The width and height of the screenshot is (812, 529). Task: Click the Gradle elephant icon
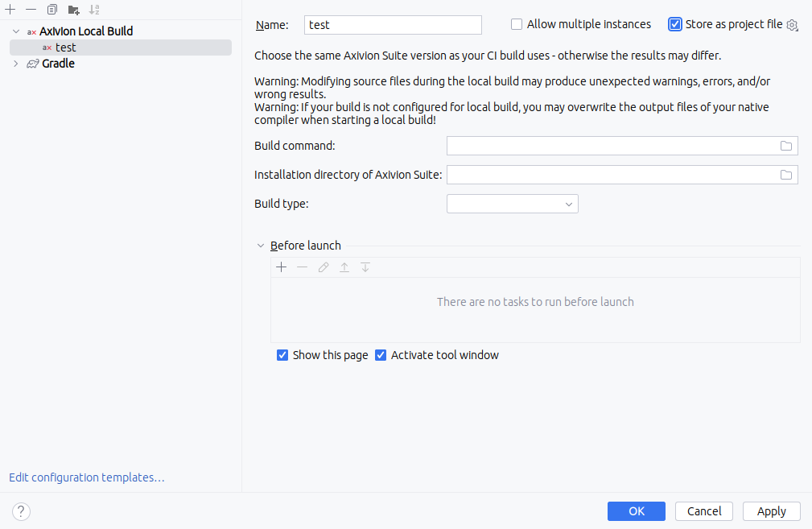pyautogui.click(x=33, y=64)
